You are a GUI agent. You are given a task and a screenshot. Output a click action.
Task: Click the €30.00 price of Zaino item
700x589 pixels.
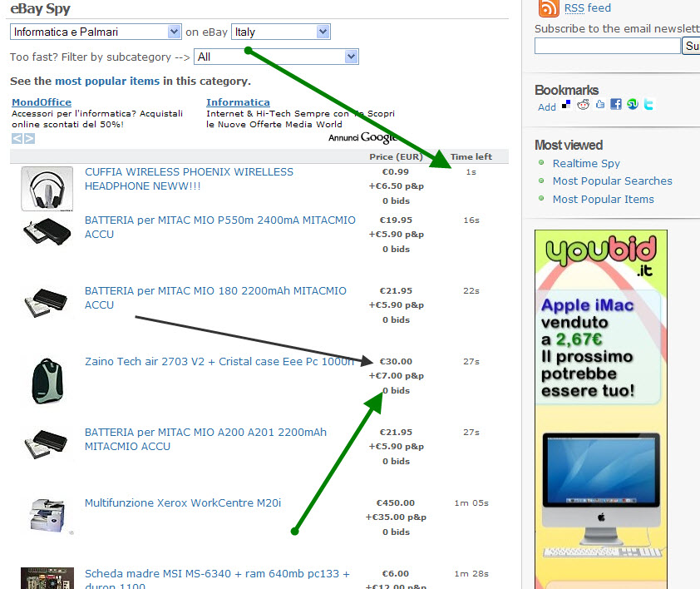pyautogui.click(x=396, y=362)
